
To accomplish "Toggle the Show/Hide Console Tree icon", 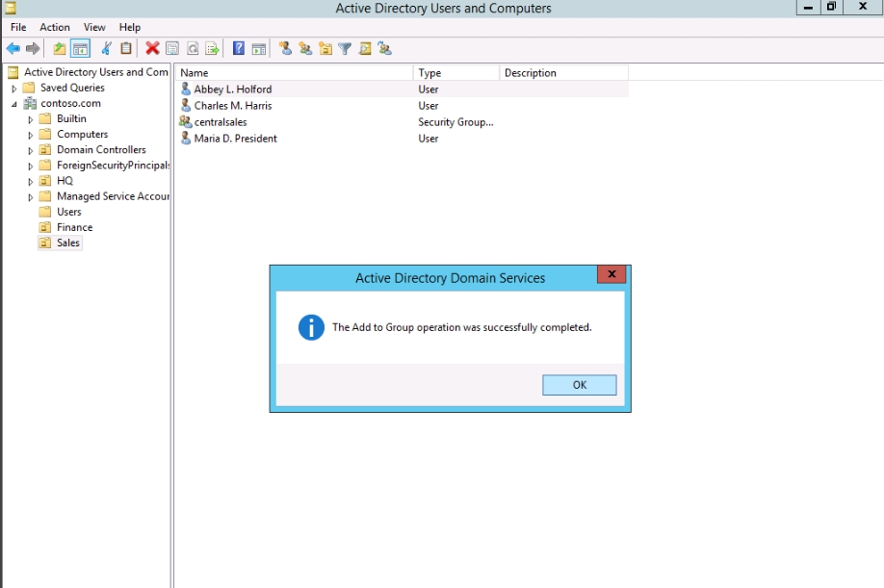I will (x=80, y=49).
